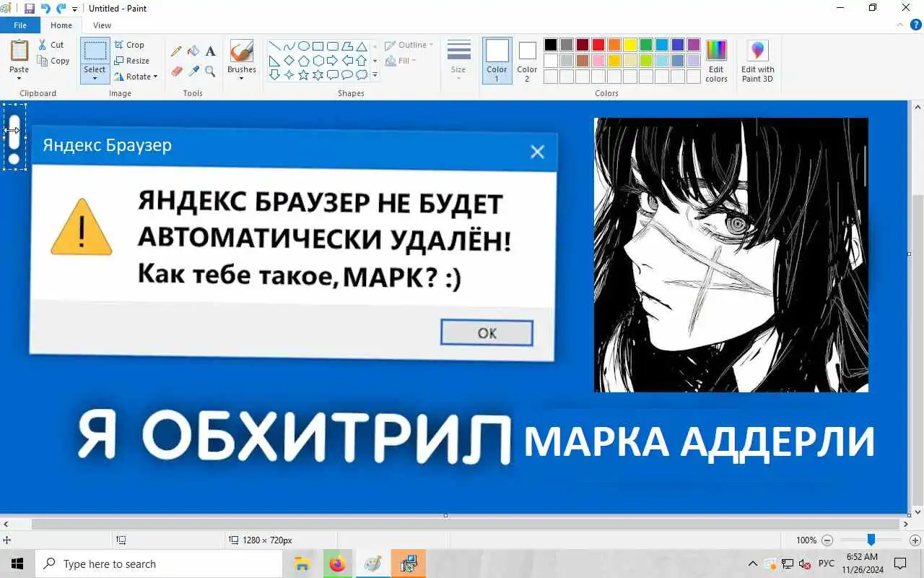924x578 pixels.
Task: Select the Fill with color bucket
Action: pyautogui.click(x=193, y=51)
